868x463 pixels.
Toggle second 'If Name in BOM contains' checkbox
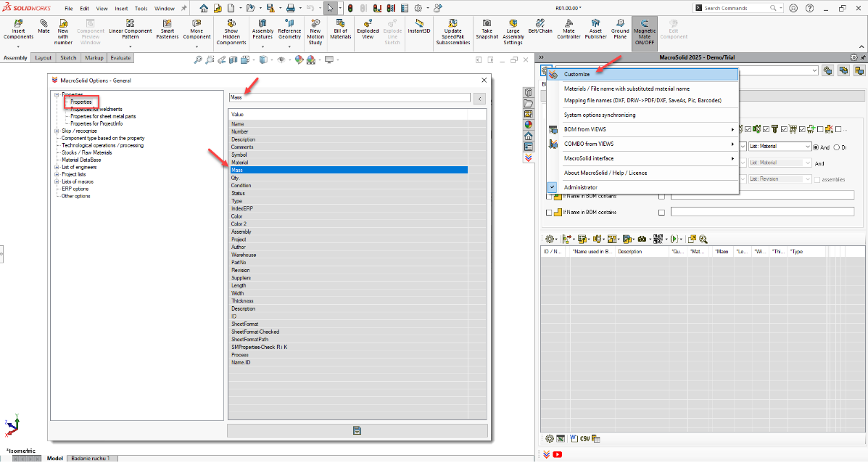point(549,212)
